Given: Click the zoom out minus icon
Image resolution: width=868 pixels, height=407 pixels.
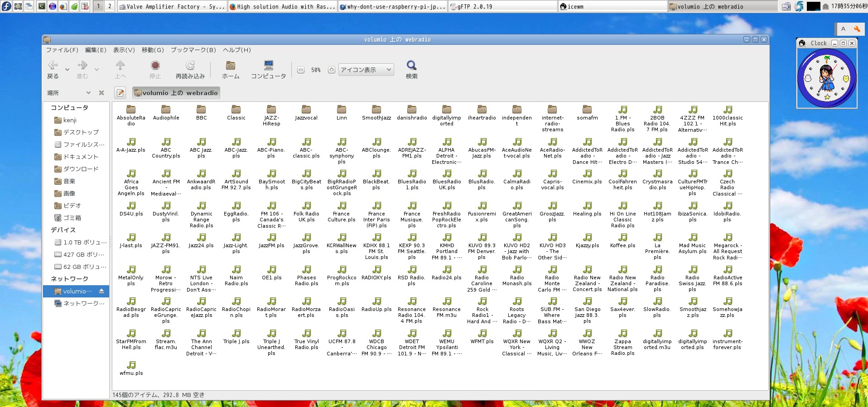Looking at the screenshot, I should (300, 70).
